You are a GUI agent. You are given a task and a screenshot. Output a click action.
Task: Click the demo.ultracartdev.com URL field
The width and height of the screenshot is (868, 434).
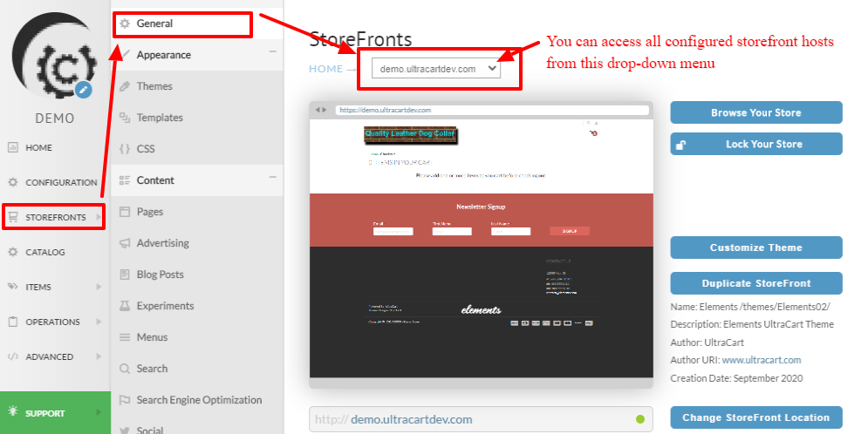click(x=481, y=420)
